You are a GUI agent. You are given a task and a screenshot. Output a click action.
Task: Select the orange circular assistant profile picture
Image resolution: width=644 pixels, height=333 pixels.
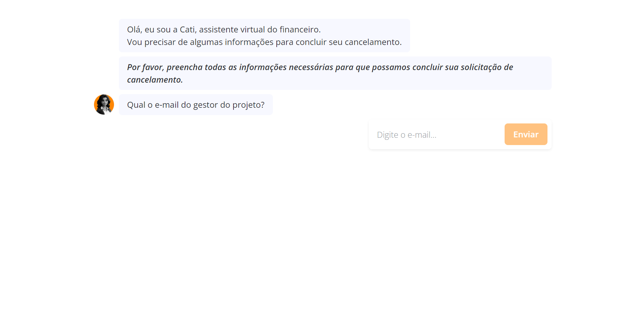coord(104,105)
